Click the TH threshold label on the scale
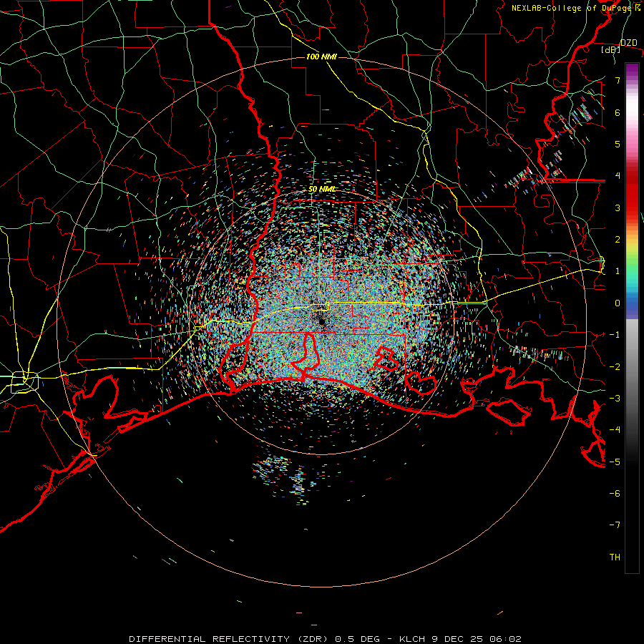The image size is (644, 644). (615, 557)
